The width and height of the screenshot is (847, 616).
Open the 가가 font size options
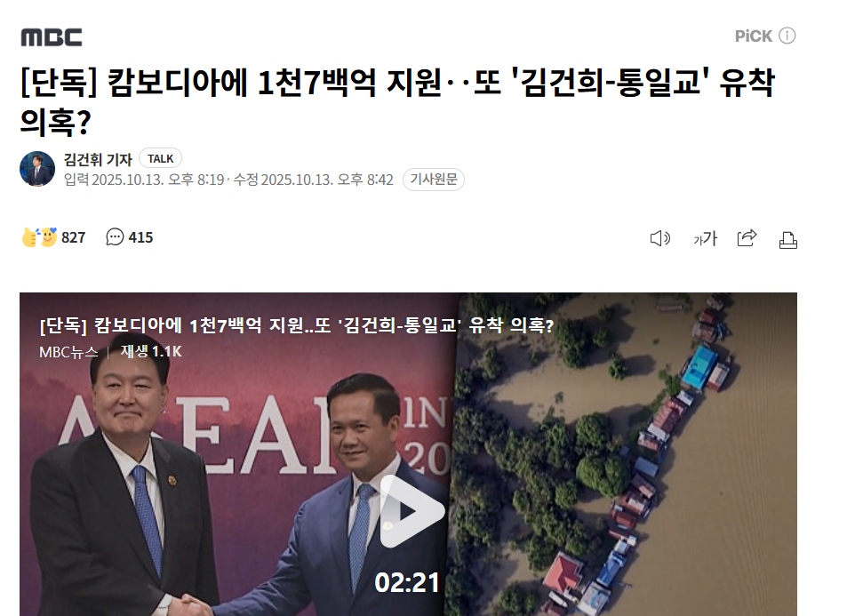point(706,238)
